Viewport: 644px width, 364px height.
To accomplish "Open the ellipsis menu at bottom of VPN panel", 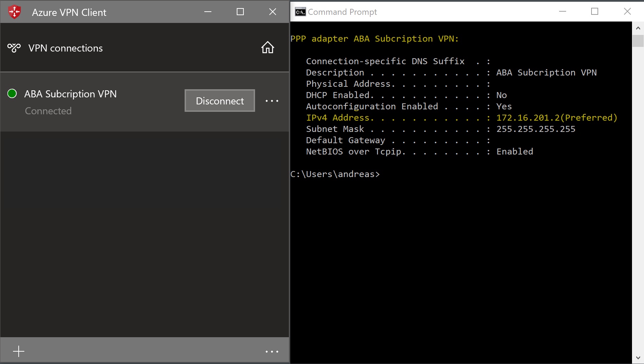I will coord(271,351).
